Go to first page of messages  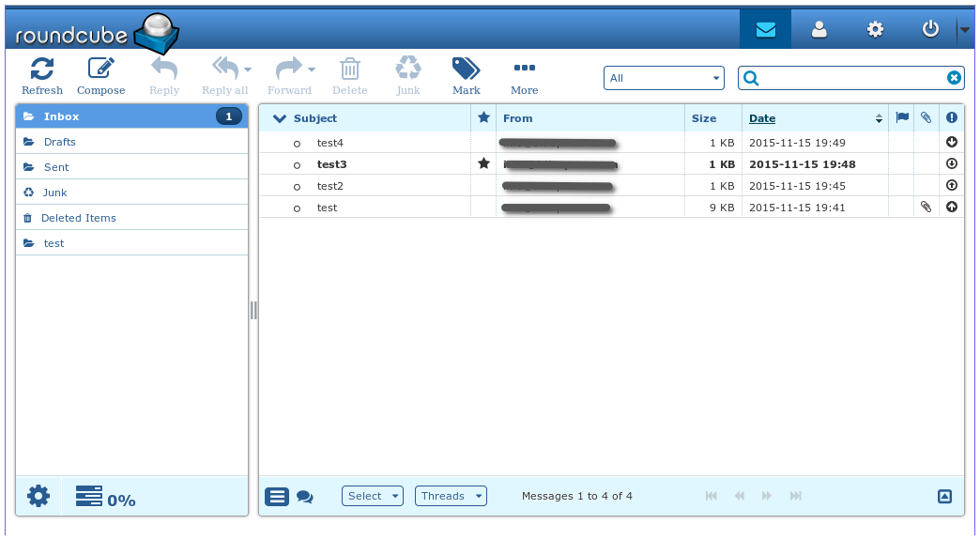712,496
